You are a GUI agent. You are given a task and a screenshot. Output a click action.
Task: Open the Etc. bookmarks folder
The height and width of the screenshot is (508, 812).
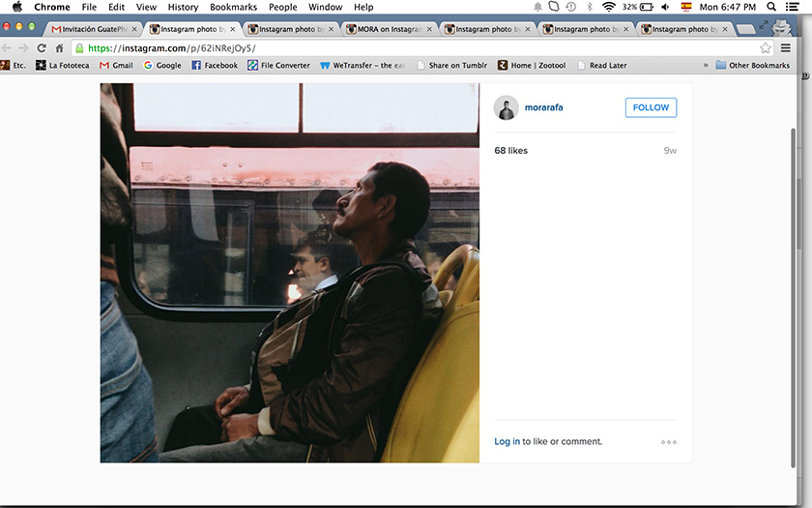click(14, 66)
